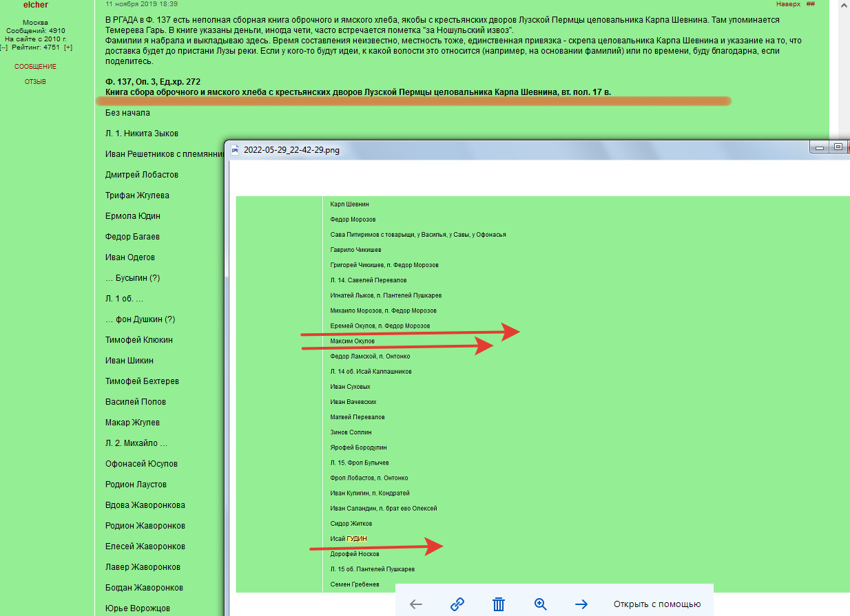The width and height of the screenshot is (850, 616).
Task: Zoom in with magnifier icon
Action: [x=541, y=604]
